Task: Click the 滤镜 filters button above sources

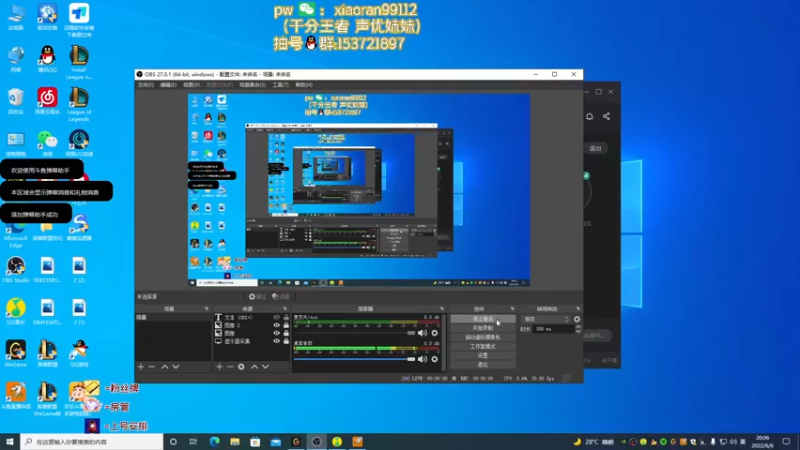Action: click(281, 296)
